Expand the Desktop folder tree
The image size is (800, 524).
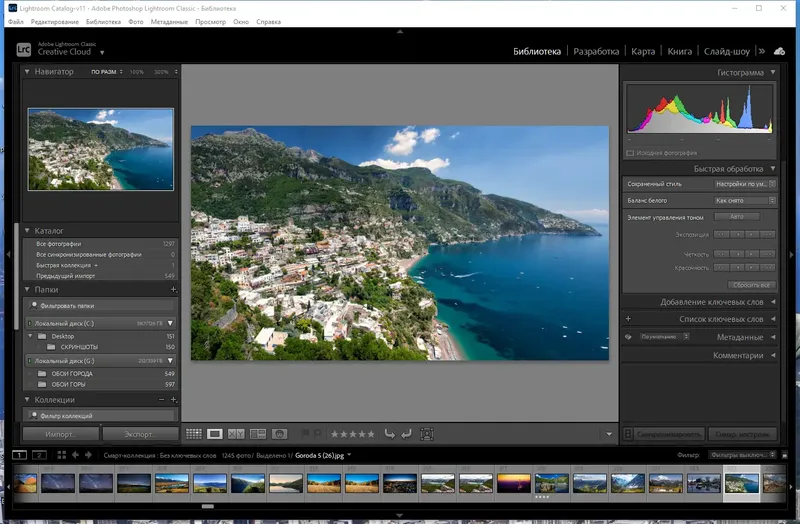click(31, 337)
